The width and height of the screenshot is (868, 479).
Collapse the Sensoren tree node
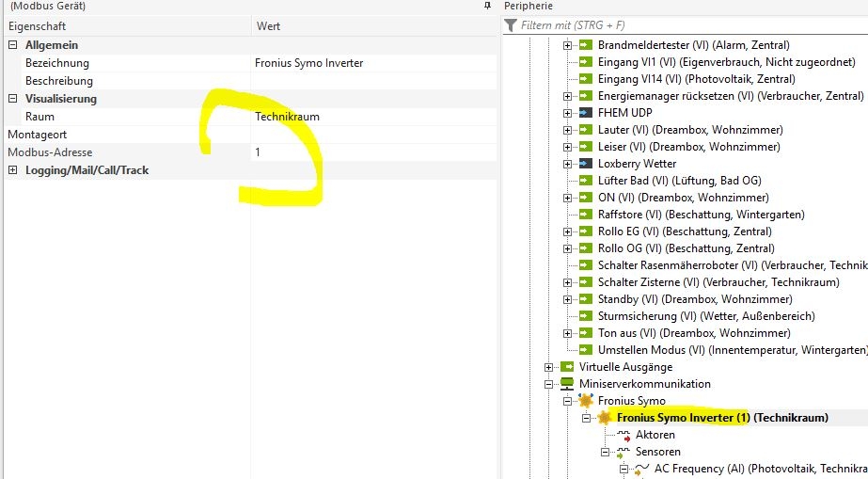(605, 452)
